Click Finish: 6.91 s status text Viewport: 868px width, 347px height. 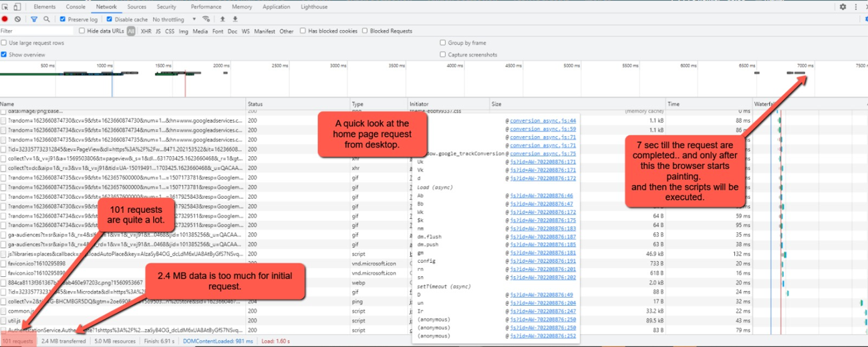click(159, 341)
